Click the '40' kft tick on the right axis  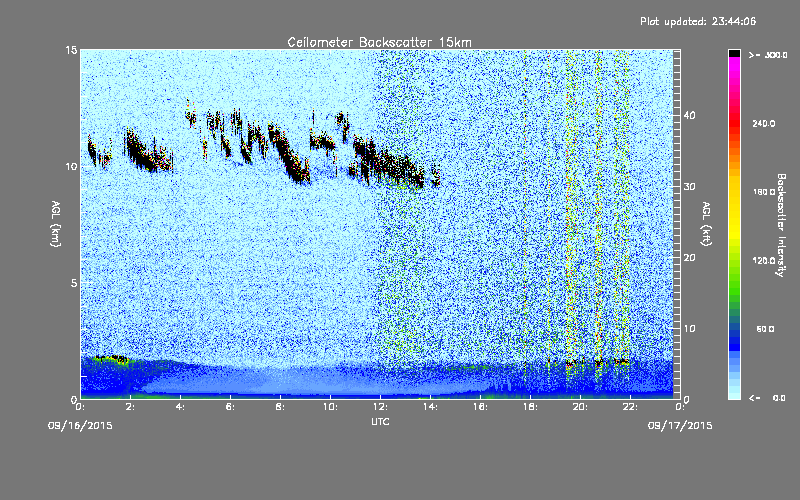click(689, 115)
